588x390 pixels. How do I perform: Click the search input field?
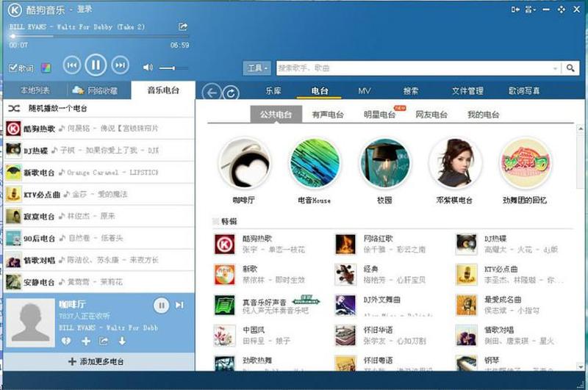(x=415, y=68)
